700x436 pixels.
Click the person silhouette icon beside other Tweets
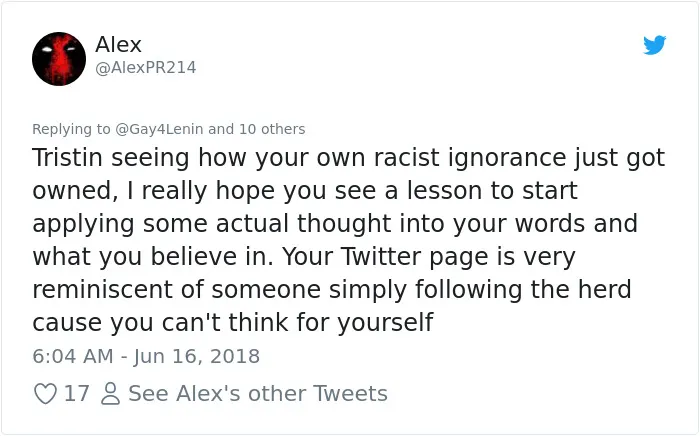tap(110, 394)
